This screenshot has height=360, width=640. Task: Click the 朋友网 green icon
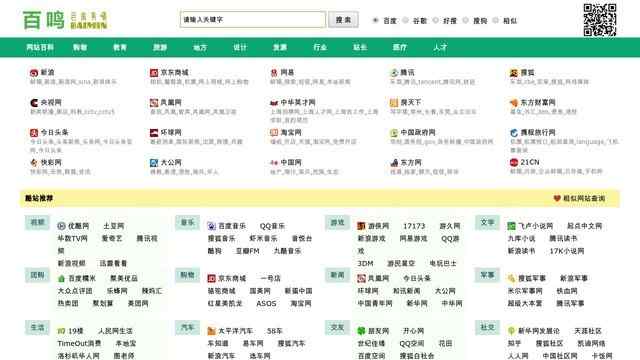pyautogui.click(x=361, y=331)
